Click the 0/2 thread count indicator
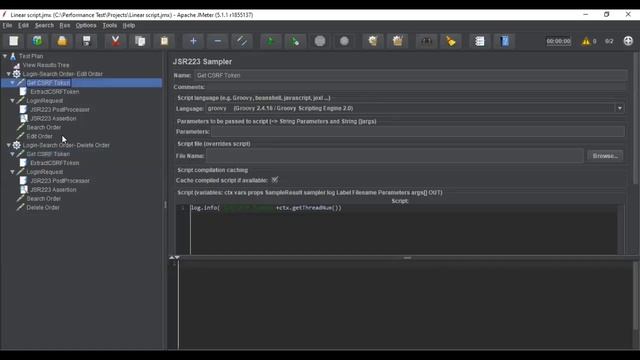The height and width of the screenshot is (360, 640). (x=609, y=41)
